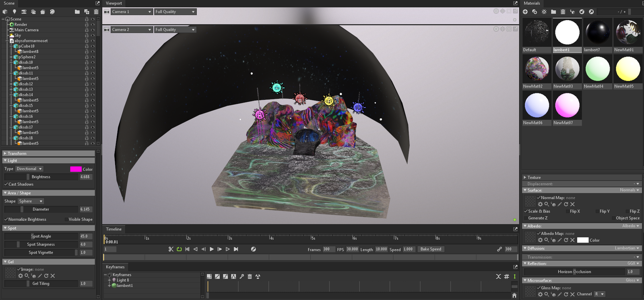Open the Camera 2 viewport dropdown
The image size is (644, 300).
click(132, 29)
